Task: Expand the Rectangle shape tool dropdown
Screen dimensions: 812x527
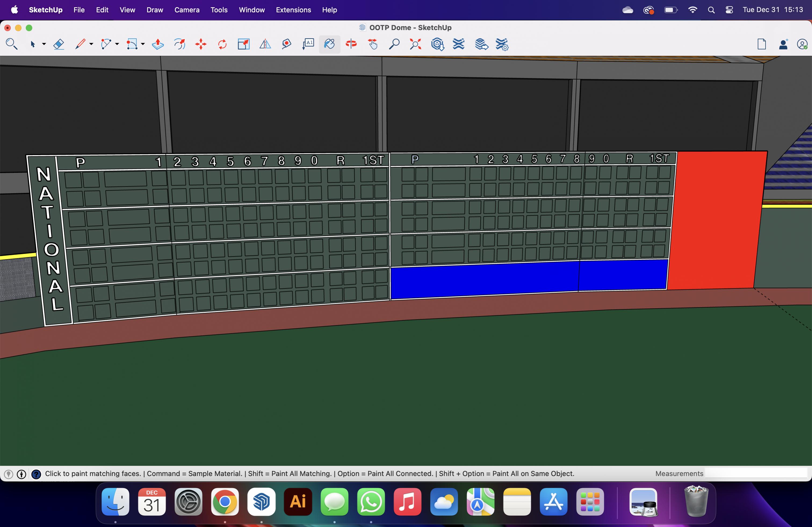Action: (x=143, y=44)
